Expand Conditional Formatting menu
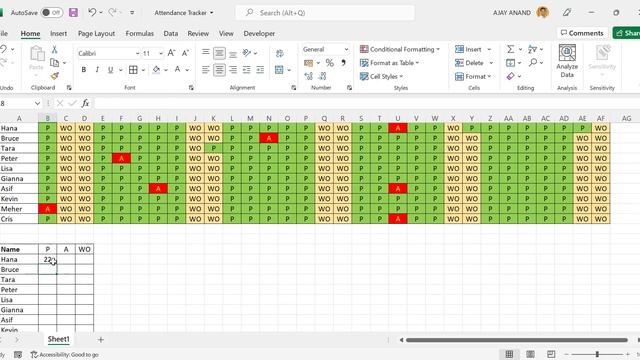 [400, 49]
